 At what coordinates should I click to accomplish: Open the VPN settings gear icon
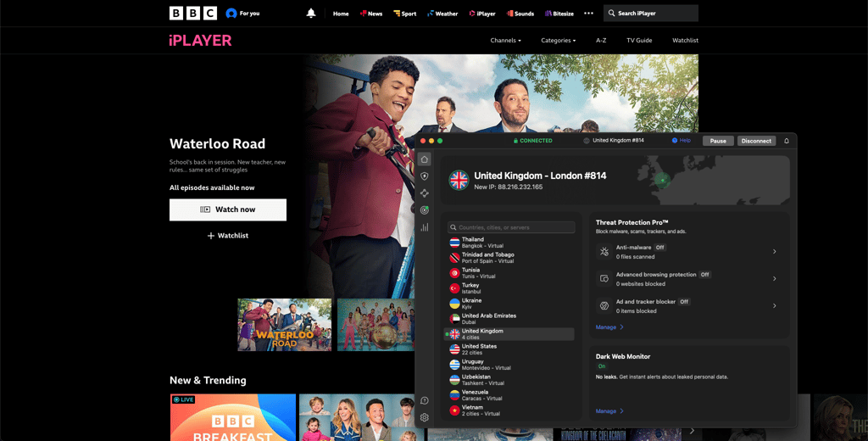pyautogui.click(x=425, y=418)
